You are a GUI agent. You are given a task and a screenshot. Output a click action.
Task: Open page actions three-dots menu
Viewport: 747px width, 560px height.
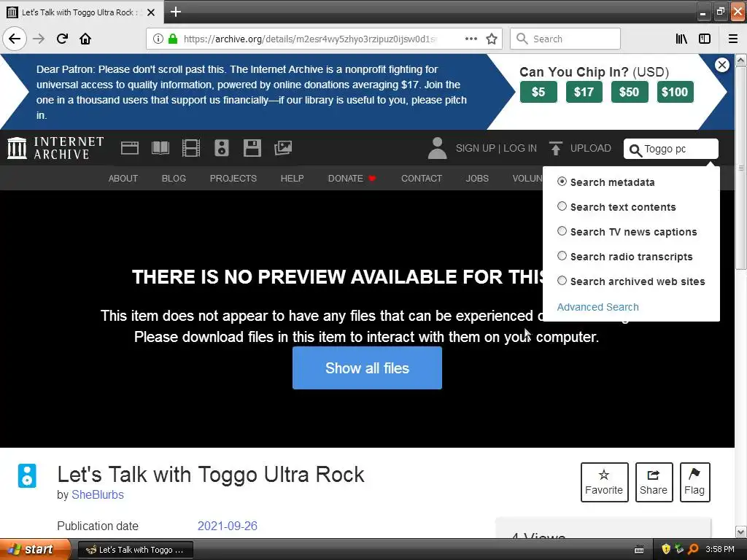coord(471,39)
